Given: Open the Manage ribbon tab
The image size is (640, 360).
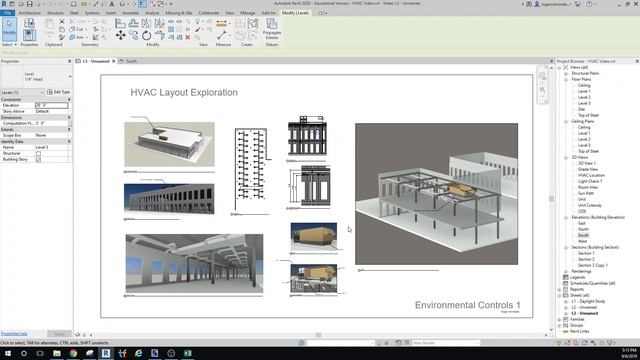Looking at the screenshot, I should 248,13.
